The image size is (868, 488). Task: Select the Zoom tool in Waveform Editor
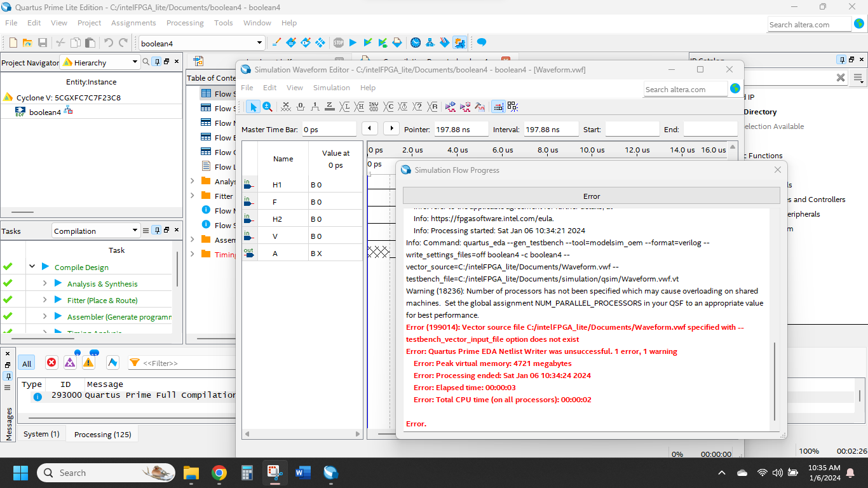[268, 107]
